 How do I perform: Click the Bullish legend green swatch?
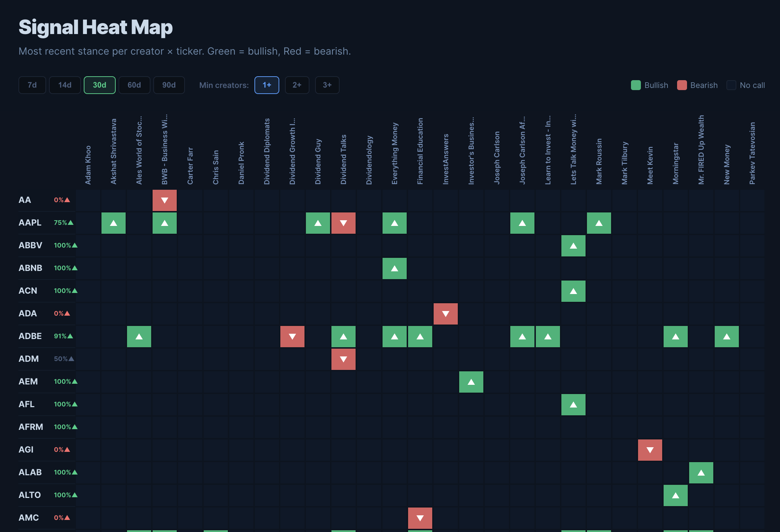636,85
